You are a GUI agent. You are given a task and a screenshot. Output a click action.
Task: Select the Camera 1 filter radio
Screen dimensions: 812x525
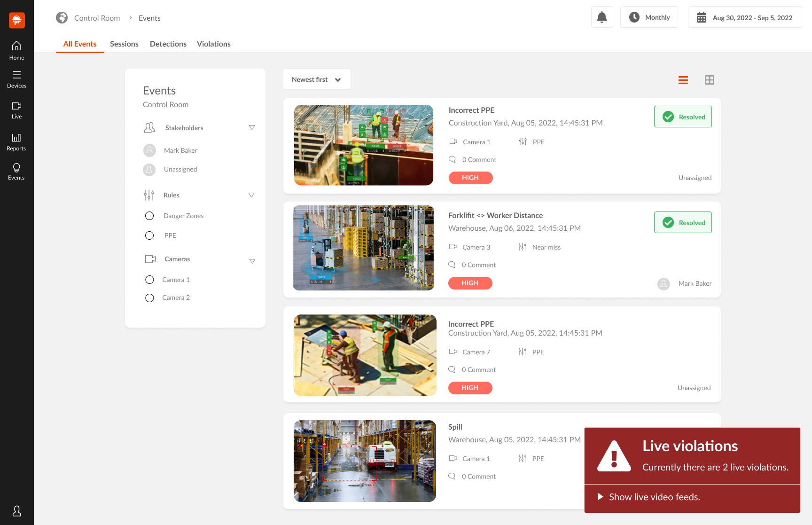pos(149,280)
